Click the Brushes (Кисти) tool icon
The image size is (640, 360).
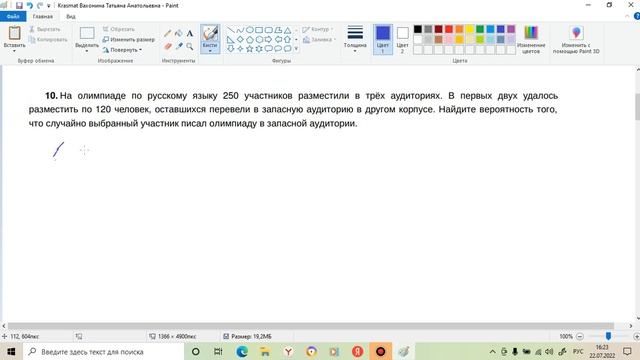[210, 33]
